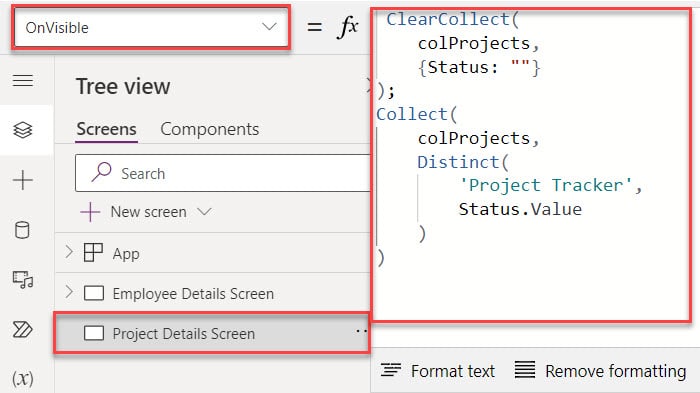The width and height of the screenshot is (700, 393).
Task: Open more options for Project Details Screen
Action: (x=361, y=331)
